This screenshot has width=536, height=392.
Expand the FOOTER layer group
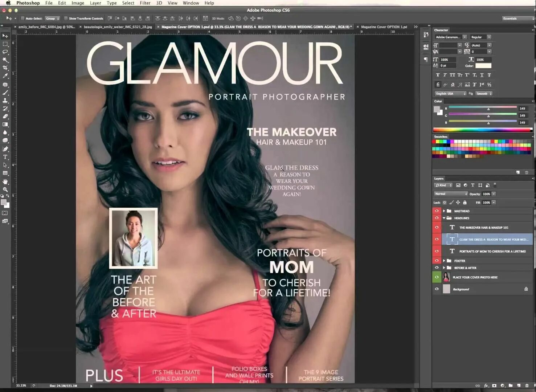pos(444,261)
